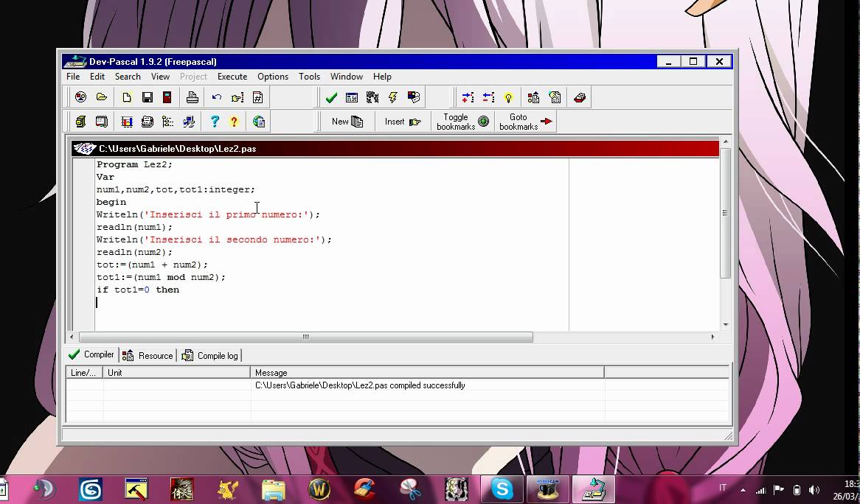
Task: Click the editor scroll right arrow
Action: [x=713, y=337]
